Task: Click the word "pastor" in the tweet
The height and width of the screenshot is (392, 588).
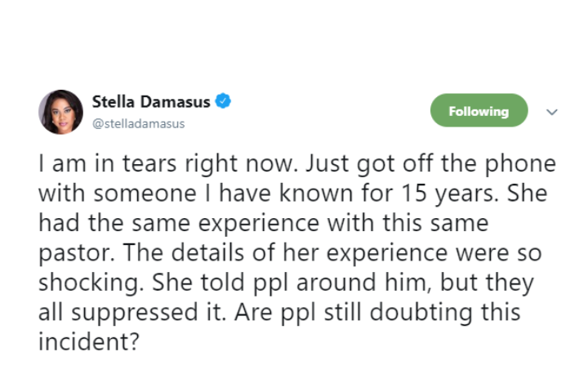Action: [x=65, y=250]
